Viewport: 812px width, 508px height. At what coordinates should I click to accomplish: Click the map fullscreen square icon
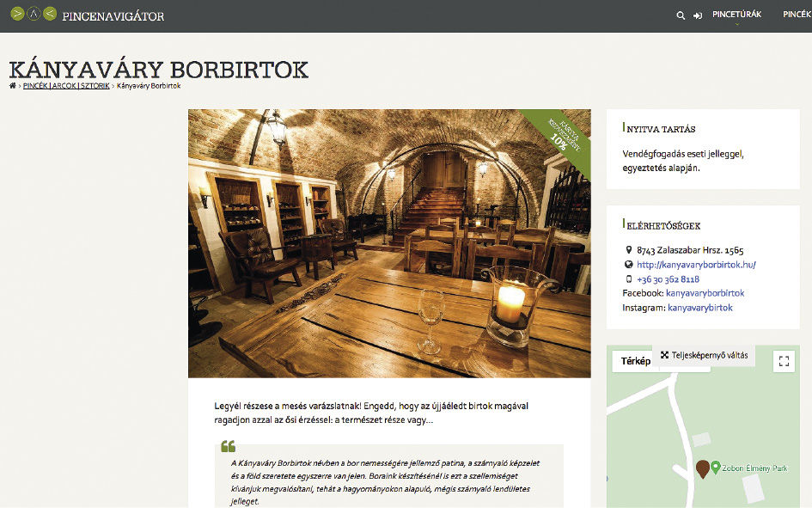coord(783,361)
